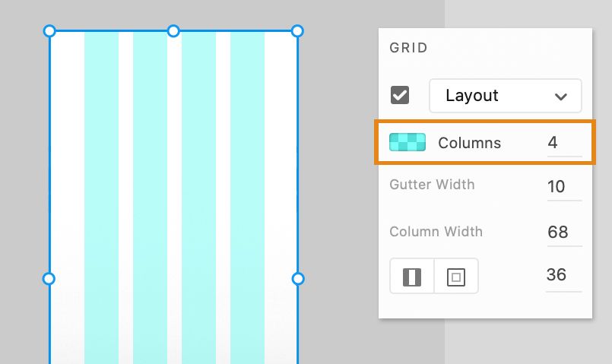Choose the different margins per side icon

click(x=456, y=277)
